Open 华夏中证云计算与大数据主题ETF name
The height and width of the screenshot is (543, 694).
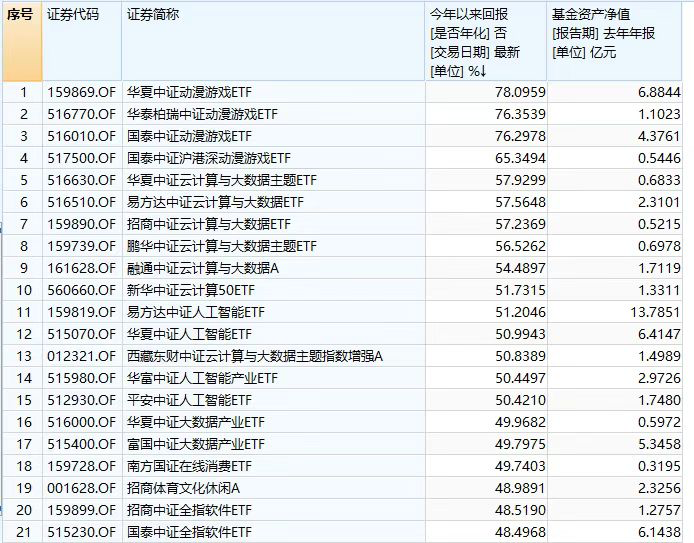click(x=222, y=180)
